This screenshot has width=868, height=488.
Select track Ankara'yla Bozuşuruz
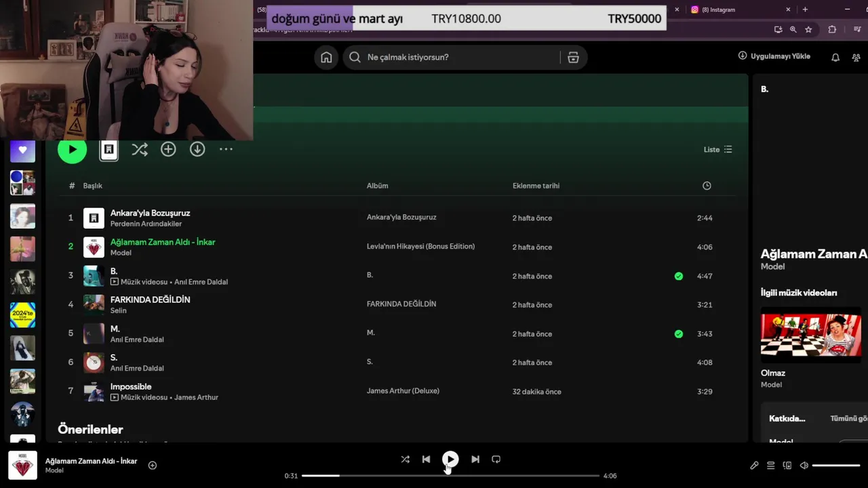point(151,213)
